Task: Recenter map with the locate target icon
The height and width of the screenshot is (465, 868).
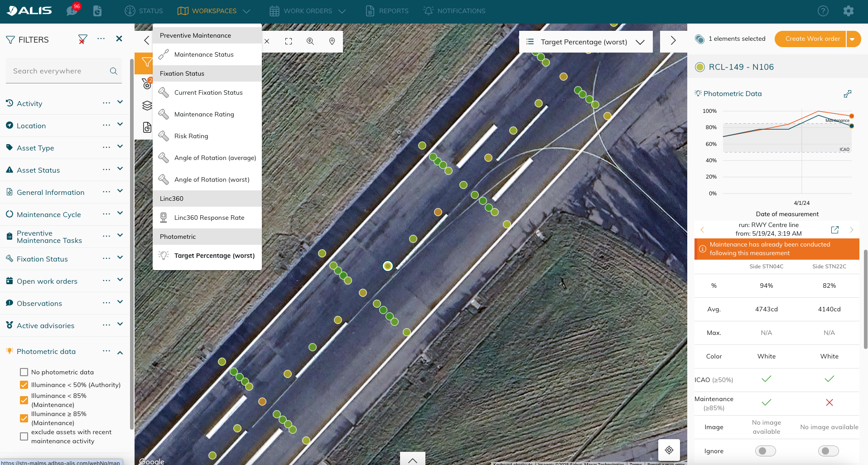Action: tap(669, 450)
